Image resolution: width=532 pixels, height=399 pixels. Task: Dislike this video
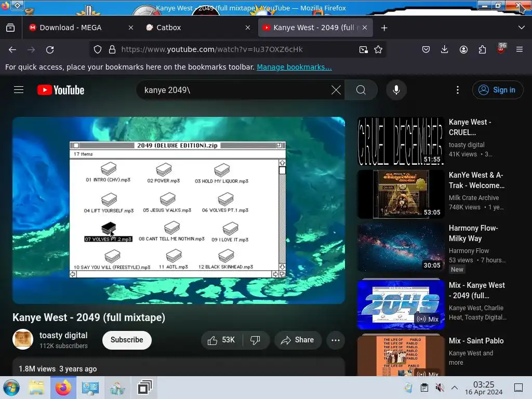point(255,340)
